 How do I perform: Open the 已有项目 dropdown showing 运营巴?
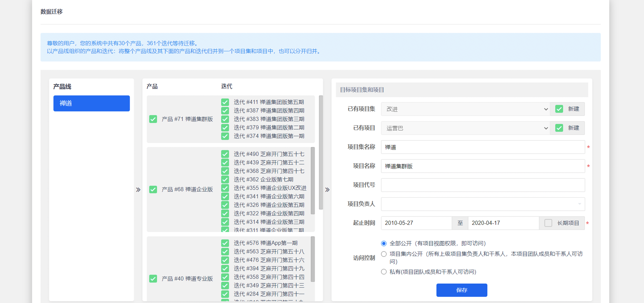(465, 128)
